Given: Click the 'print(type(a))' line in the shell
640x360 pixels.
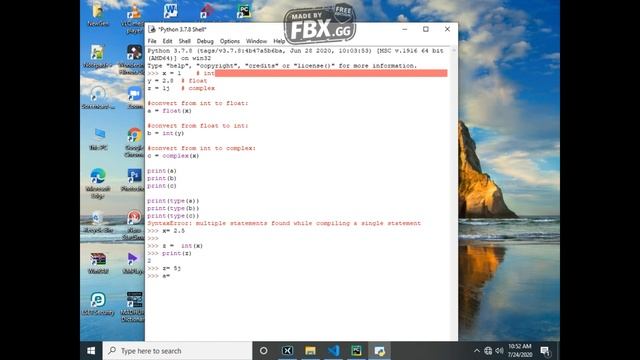Looking at the screenshot, I should coord(173,201).
